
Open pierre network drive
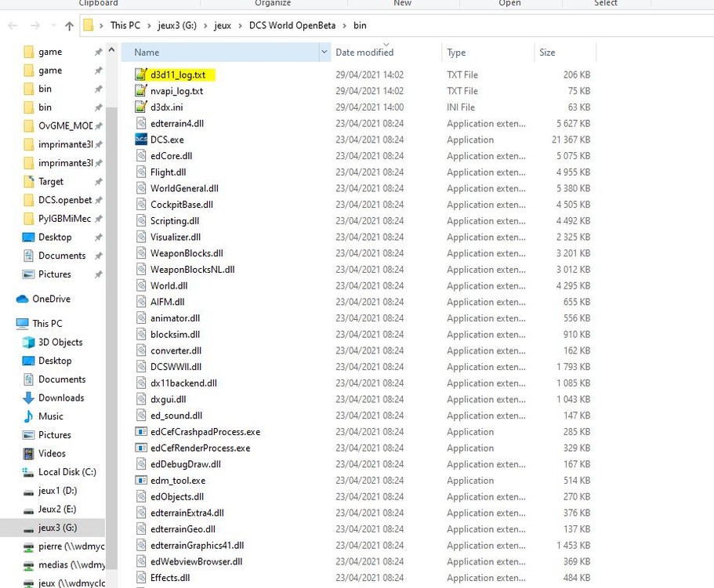(71, 546)
